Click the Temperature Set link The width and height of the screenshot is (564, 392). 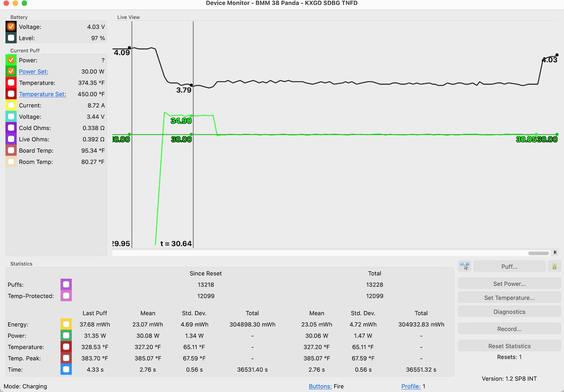(42, 94)
